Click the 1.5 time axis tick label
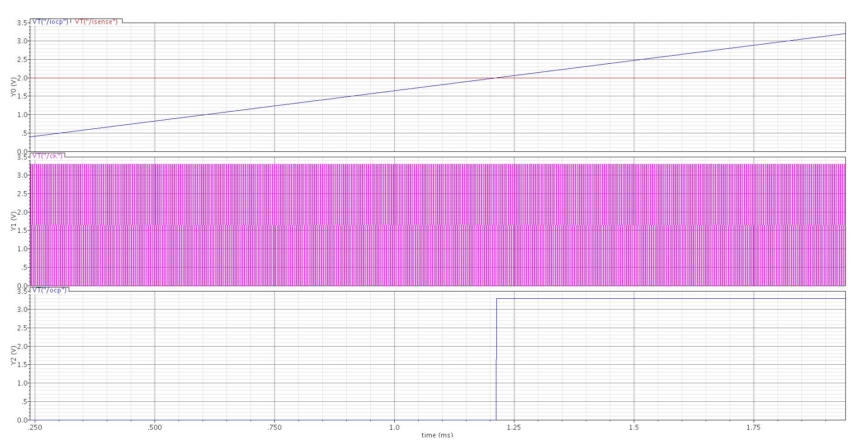 (634, 427)
